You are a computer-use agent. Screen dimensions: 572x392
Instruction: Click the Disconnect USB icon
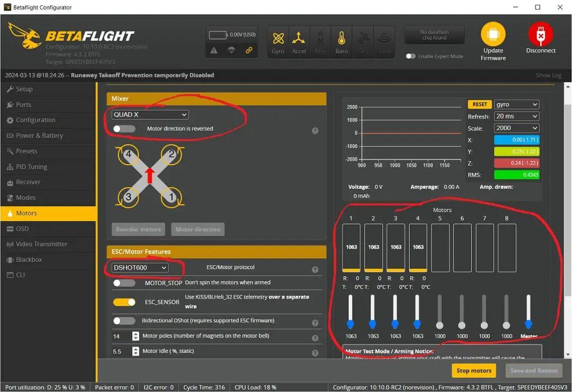pos(541,34)
